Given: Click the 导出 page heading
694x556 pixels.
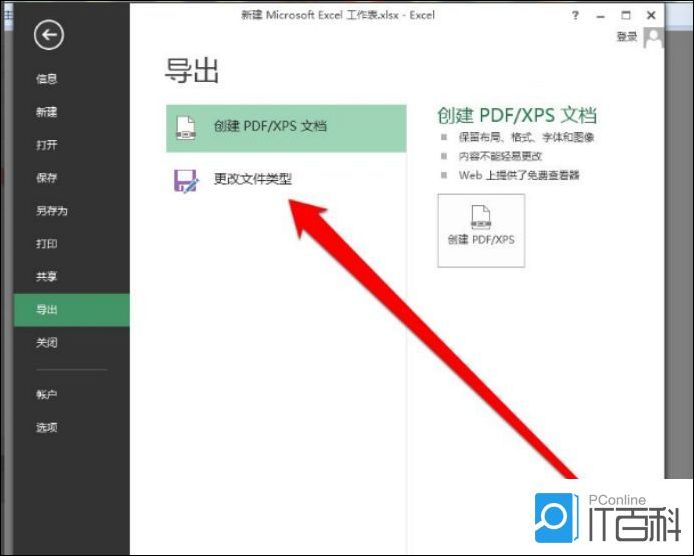Looking at the screenshot, I should click(192, 71).
